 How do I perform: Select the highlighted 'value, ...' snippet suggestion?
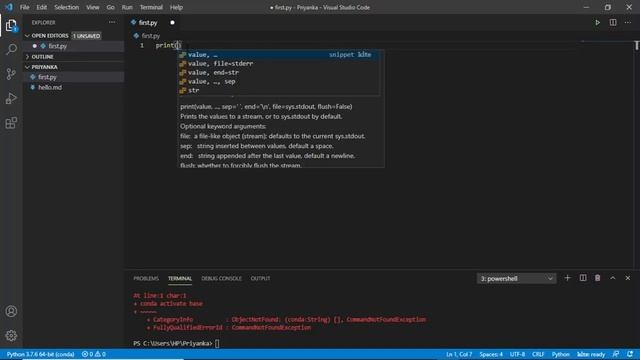point(279,55)
